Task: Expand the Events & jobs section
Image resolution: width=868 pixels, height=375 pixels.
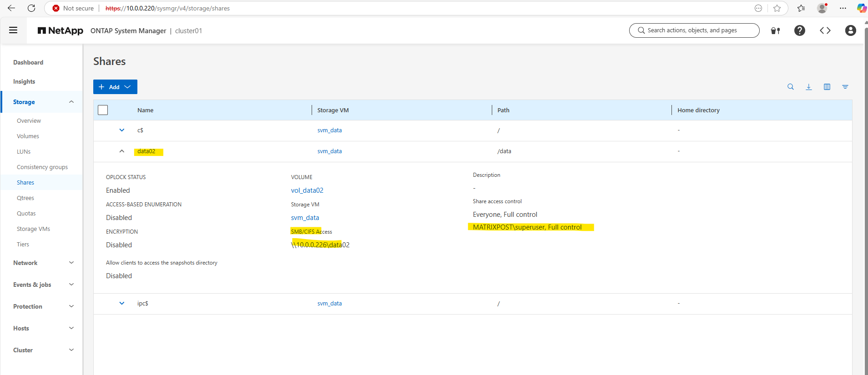Action: coord(71,285)
